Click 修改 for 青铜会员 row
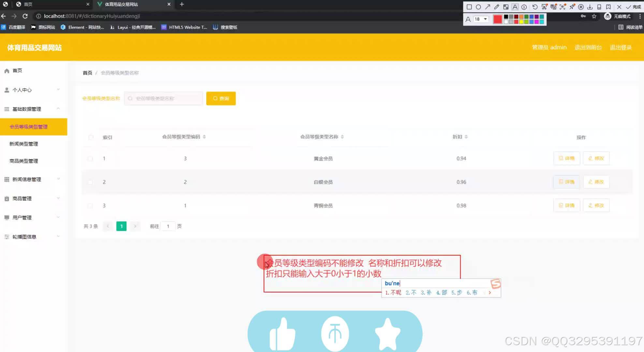644x352 pixels. click(x=596, y=206)
